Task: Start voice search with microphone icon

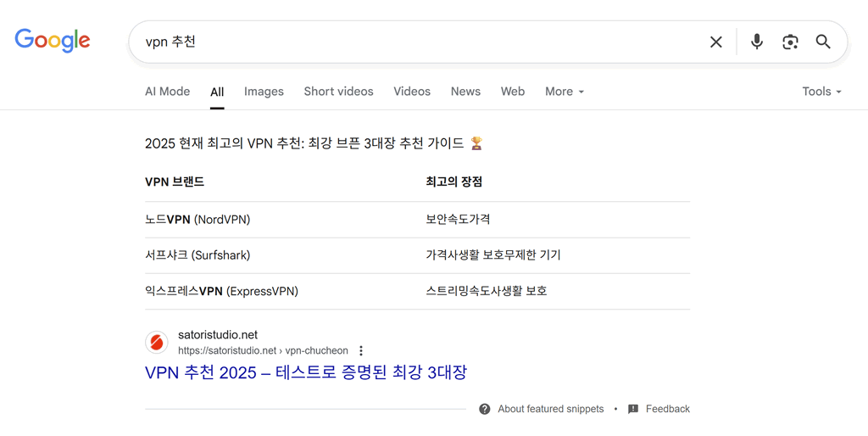Action: coord(757,42)
